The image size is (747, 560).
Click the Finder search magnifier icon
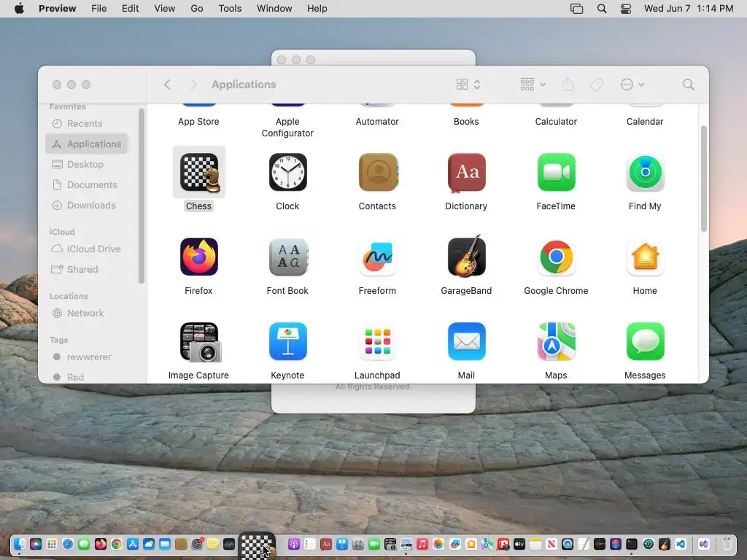688,85
